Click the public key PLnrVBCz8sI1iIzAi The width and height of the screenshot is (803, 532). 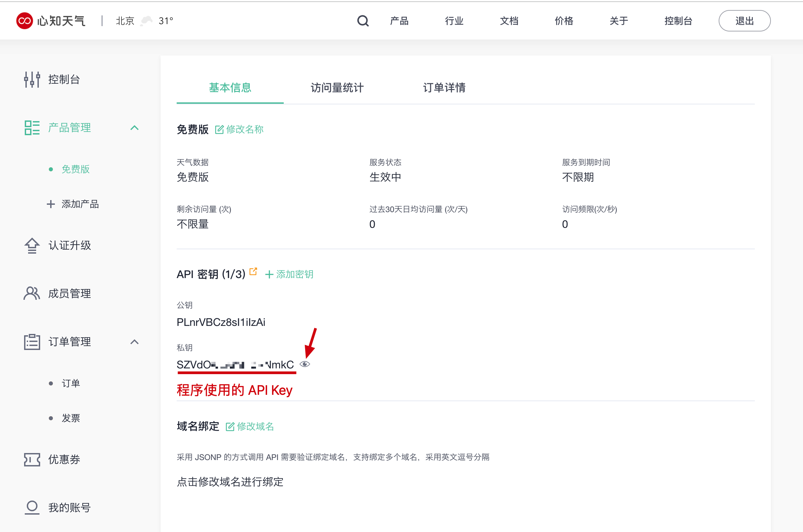[x=221, y=322]
